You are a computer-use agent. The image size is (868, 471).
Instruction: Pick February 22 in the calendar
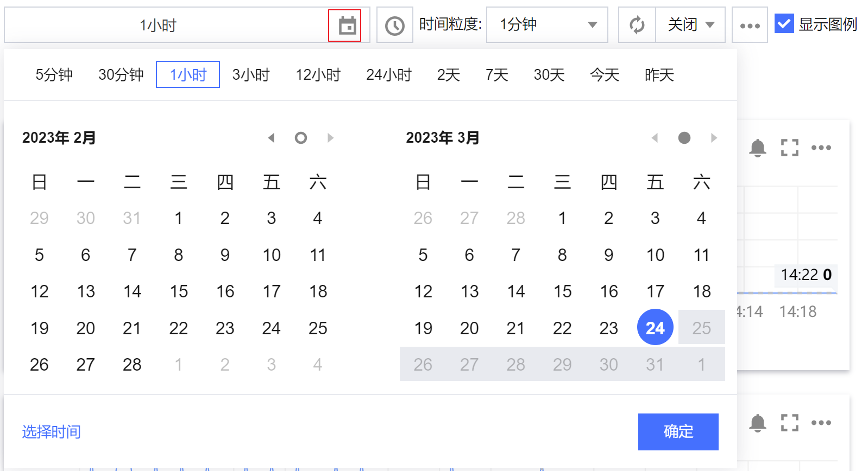[x=178, y=328]
